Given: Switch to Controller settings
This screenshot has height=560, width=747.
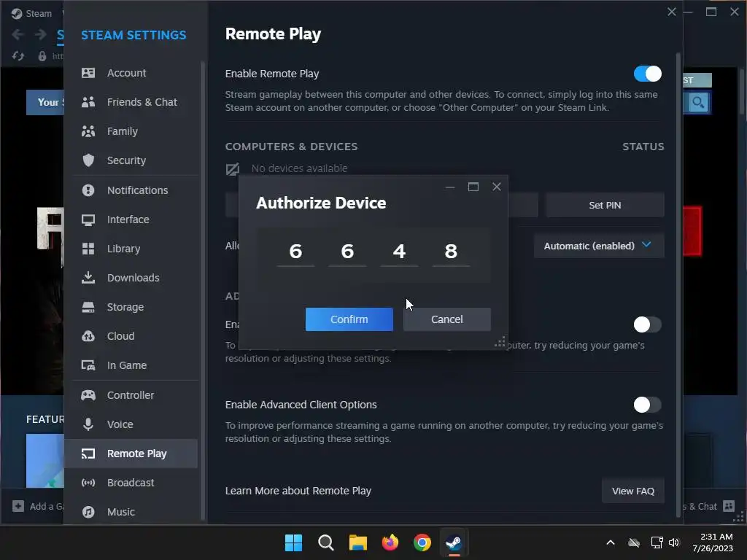Looking at the screenshot, I should click(x=131, y=395).
